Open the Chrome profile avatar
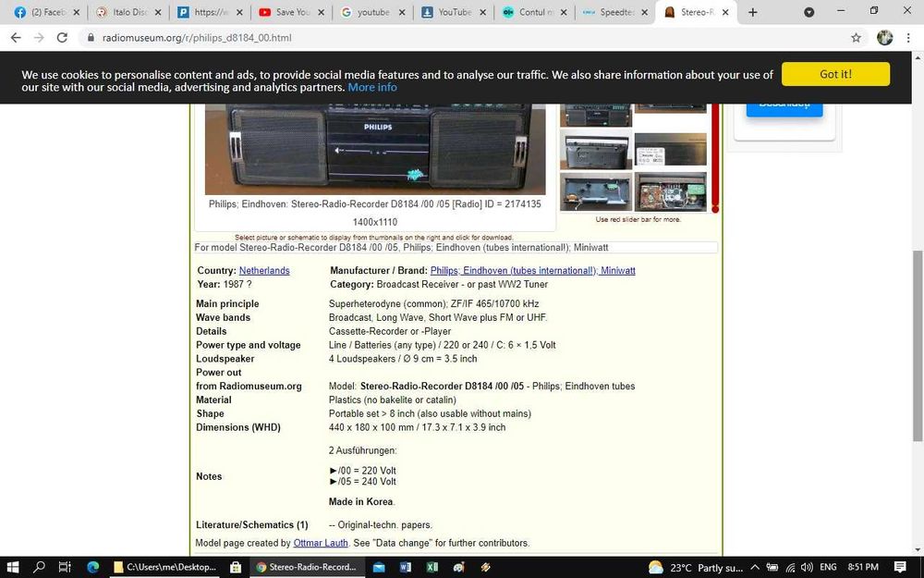Viewport: 924px width, 578px height. click(x=884, y=38)
